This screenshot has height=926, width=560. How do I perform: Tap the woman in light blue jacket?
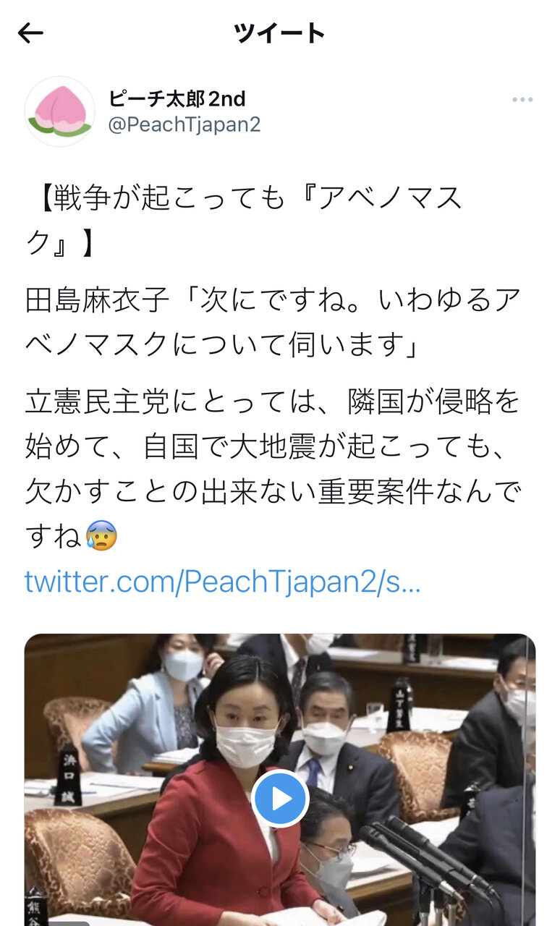152,702
